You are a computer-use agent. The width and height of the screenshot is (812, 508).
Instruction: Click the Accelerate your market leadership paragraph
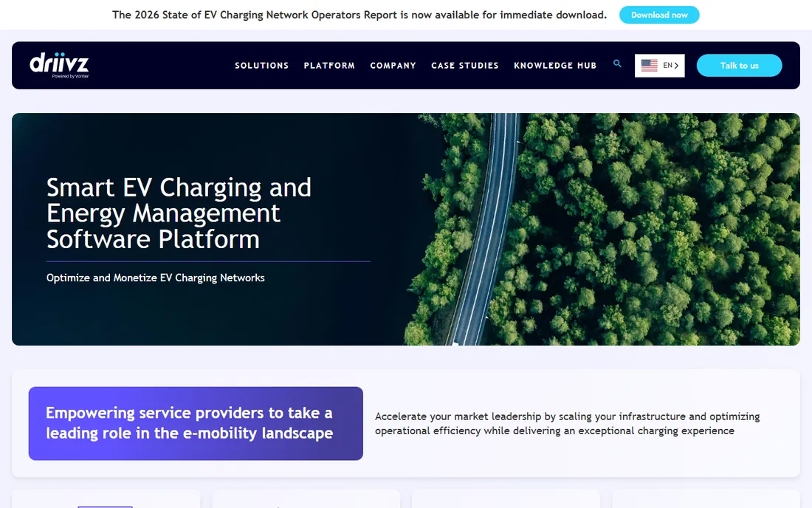point(568,424)
